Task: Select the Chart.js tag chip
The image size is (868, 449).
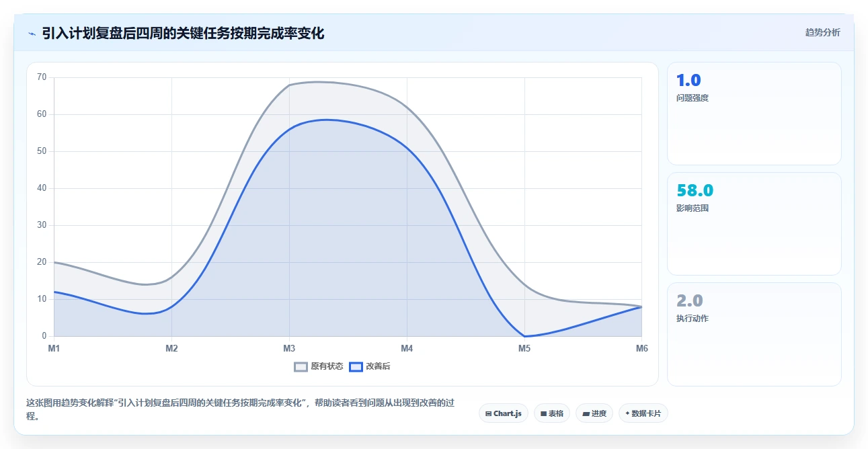Action: (504, 413)
